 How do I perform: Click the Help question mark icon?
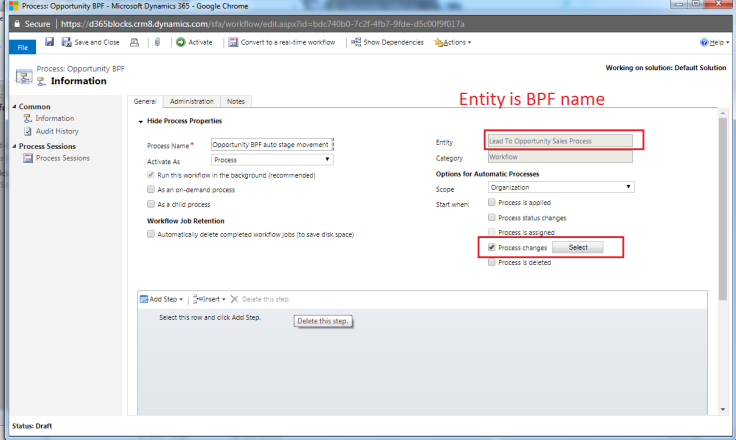(704, 42)
